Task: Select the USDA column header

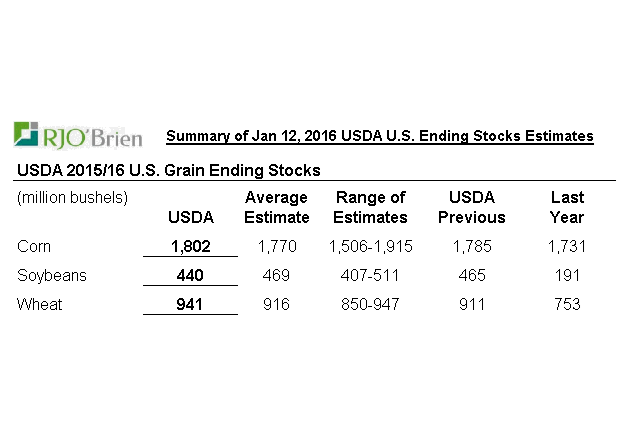Action: (x=190, y=217)
